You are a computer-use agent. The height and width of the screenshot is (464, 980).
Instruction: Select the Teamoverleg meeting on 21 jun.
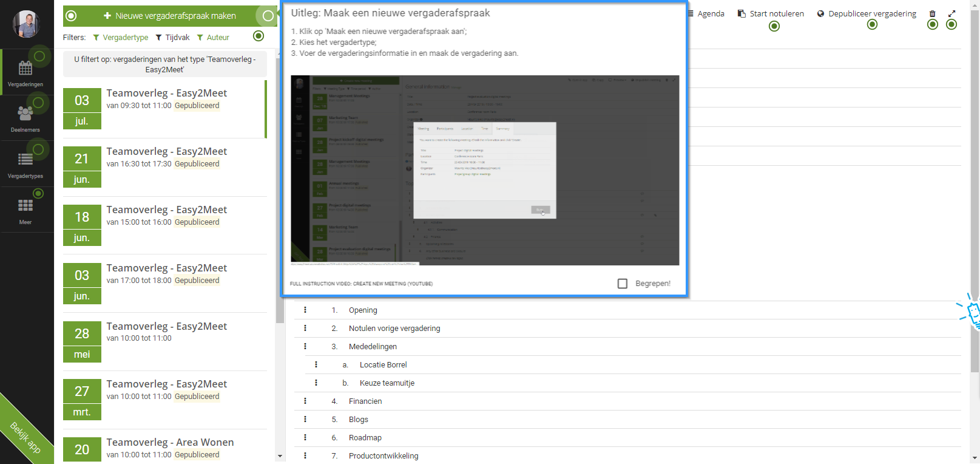165,168
